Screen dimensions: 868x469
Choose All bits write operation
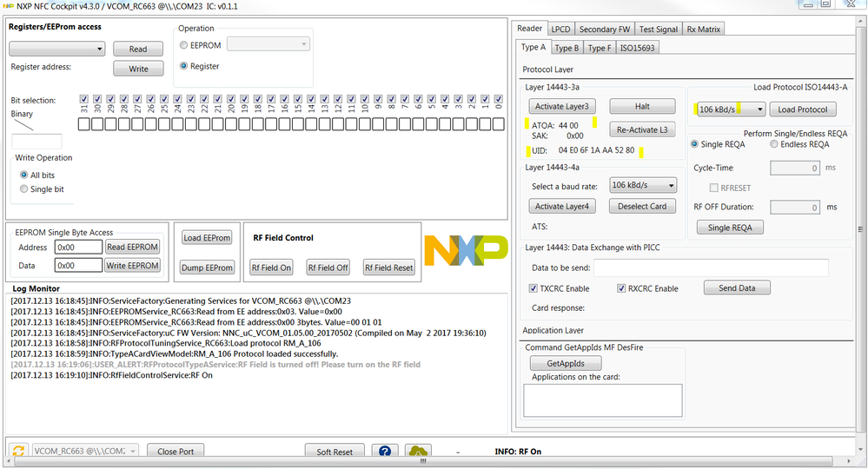[x=23, y=175]
